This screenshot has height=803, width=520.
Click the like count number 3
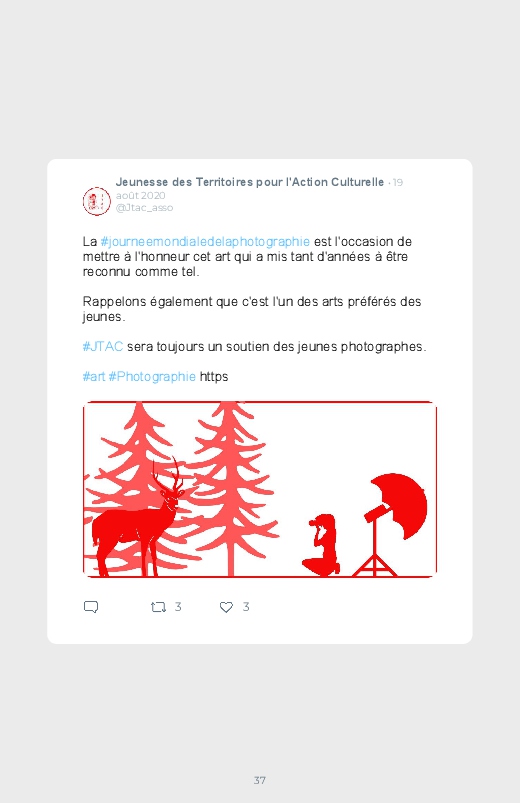point(246,607)
